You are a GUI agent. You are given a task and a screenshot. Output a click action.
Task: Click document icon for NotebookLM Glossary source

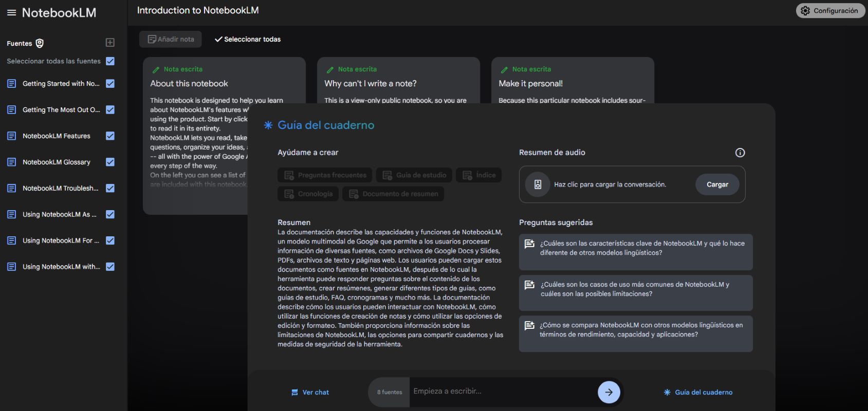pos(11,162)
